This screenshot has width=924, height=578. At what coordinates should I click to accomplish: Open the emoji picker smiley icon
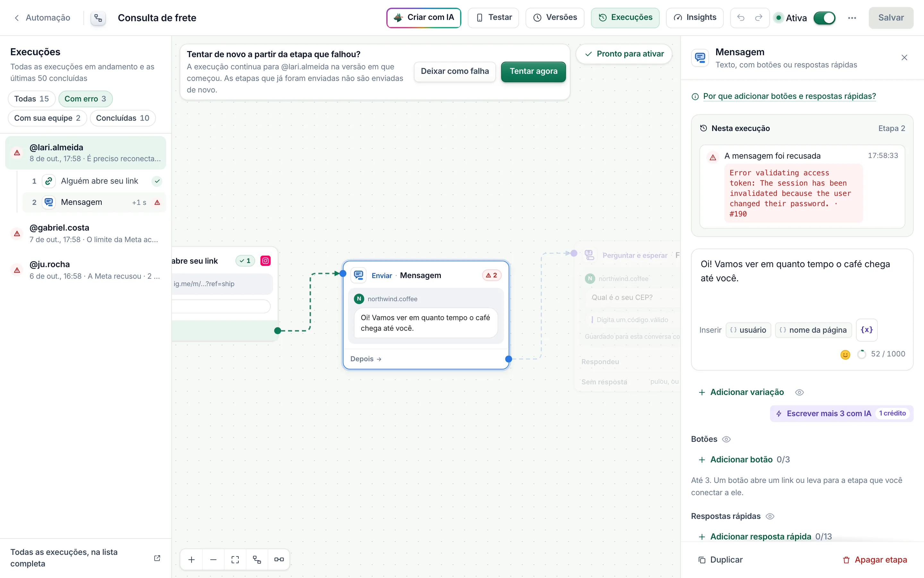coord(845,355)
